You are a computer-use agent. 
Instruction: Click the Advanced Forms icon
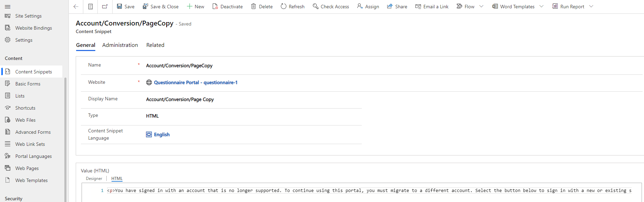click(8, 132)
